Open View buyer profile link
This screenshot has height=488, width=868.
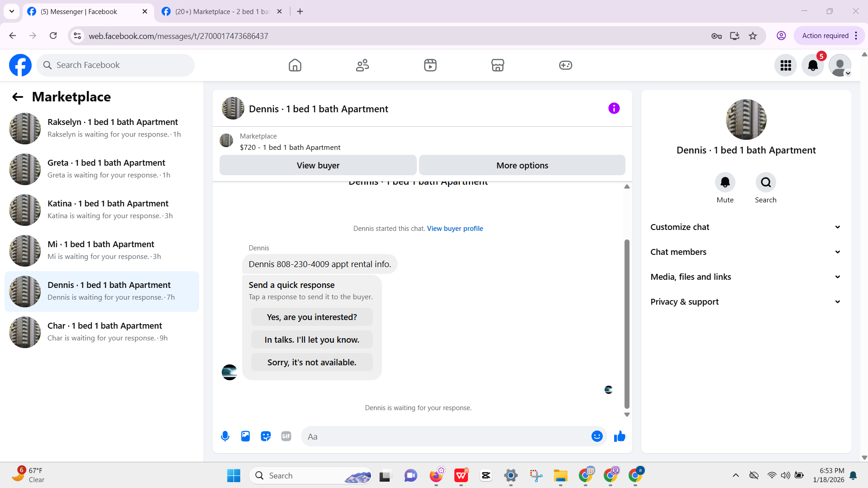tap(455, 229)
